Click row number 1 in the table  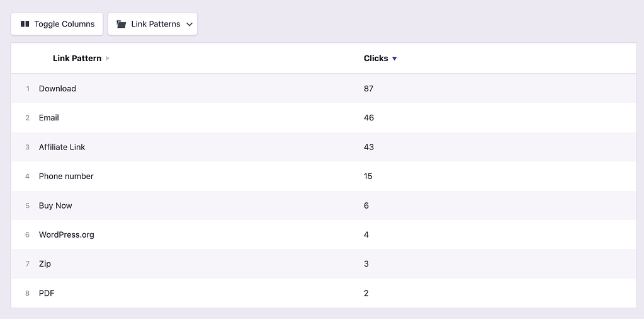(x=28, y=89)
